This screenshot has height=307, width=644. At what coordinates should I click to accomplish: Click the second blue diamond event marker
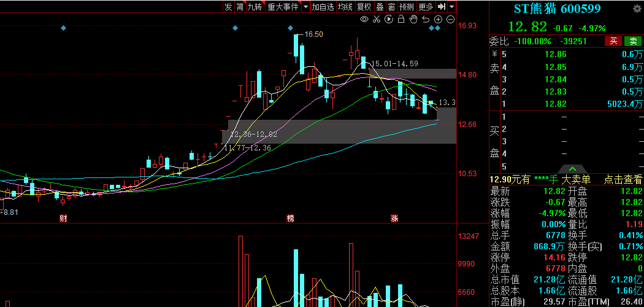[x=235, y=28]
